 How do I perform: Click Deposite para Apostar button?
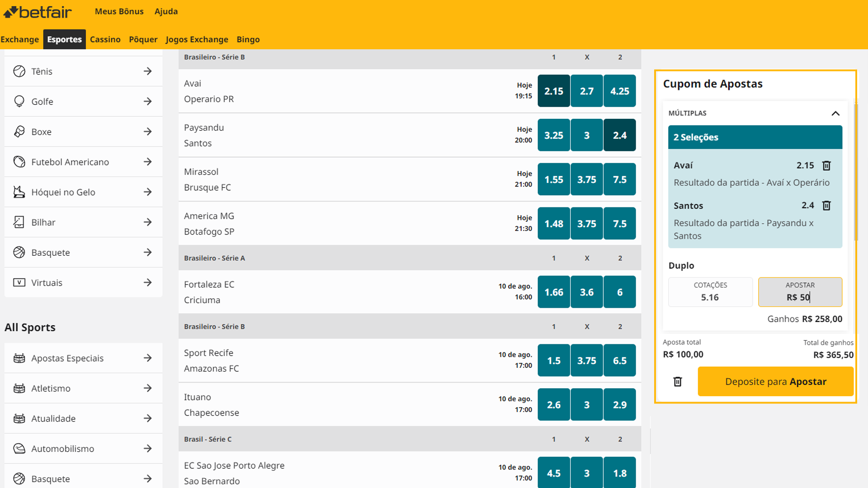[776, 382]
